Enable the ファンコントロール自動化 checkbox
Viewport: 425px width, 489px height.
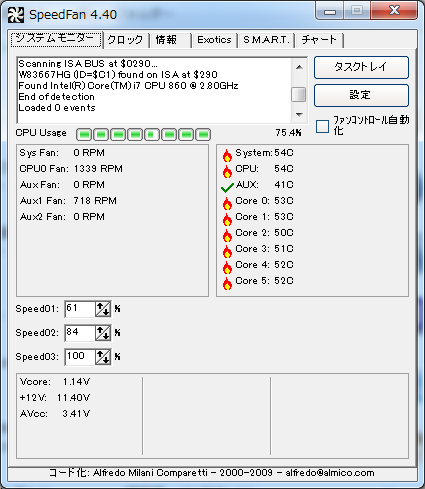(x=322, y=126)
